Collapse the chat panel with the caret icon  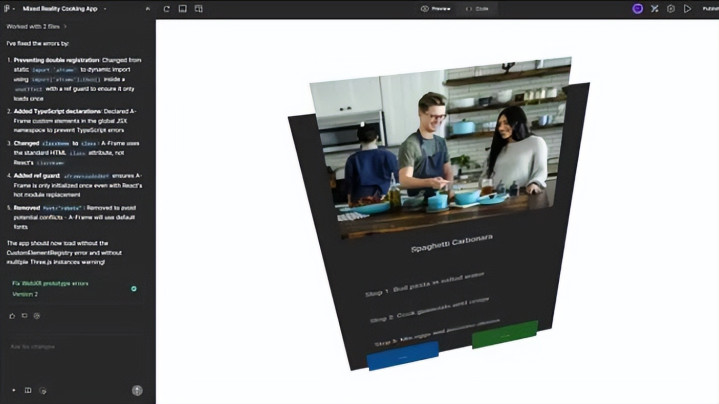pyautogui.click(x=148, y=9)
